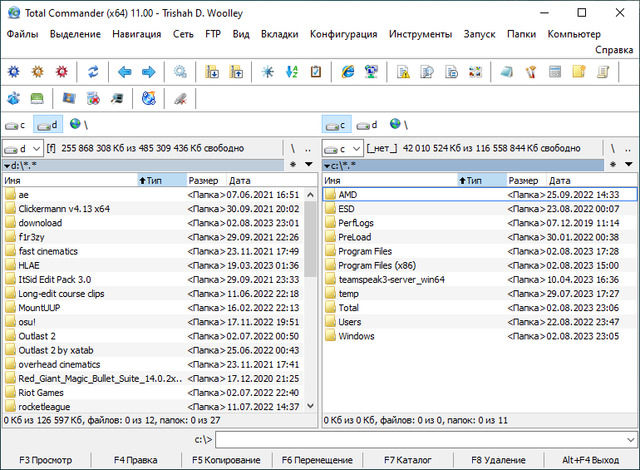The height and width of the screenshot is (470, 640).
Task: Click the A-Z sort icon in the toolbar
Action: pos(292,72)
